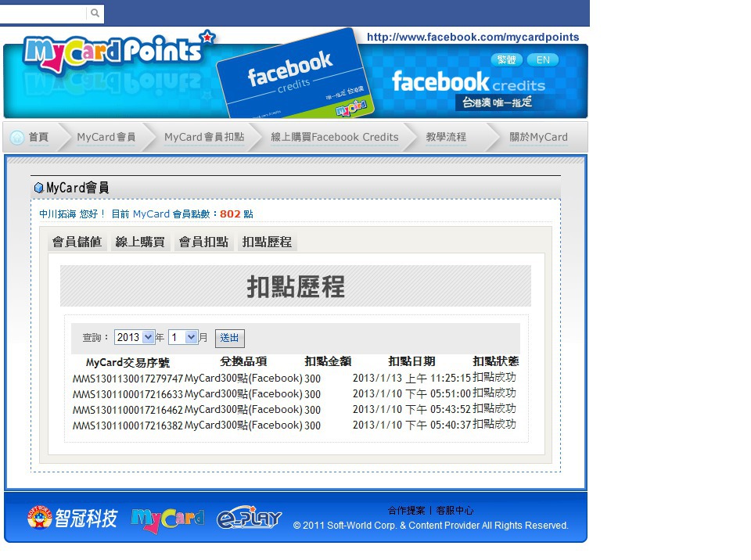Viewport: 751px width, 560px height.
Task: Click transaction number MMS130110001721​6633
Action: pos(128,394)
